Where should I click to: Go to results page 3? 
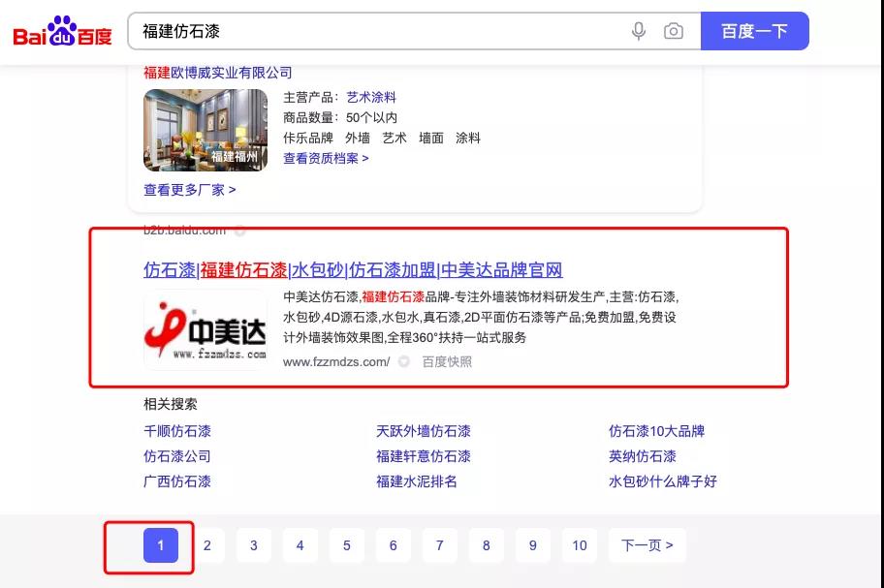(x=254, y=545)
